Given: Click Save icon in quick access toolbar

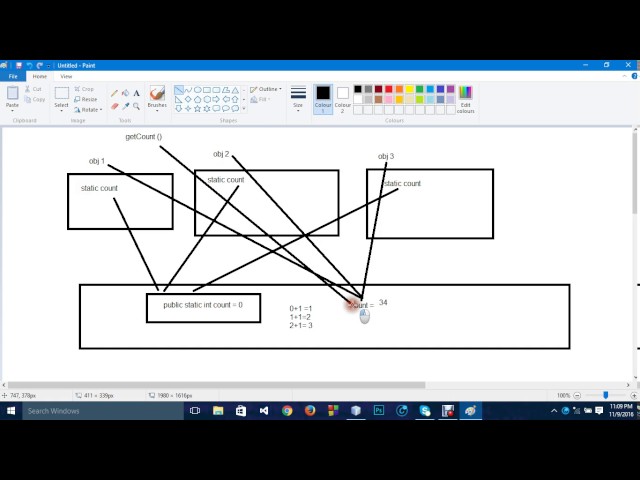Looking at the screenshot, I should pyautogui.click(x=19, y=65).
